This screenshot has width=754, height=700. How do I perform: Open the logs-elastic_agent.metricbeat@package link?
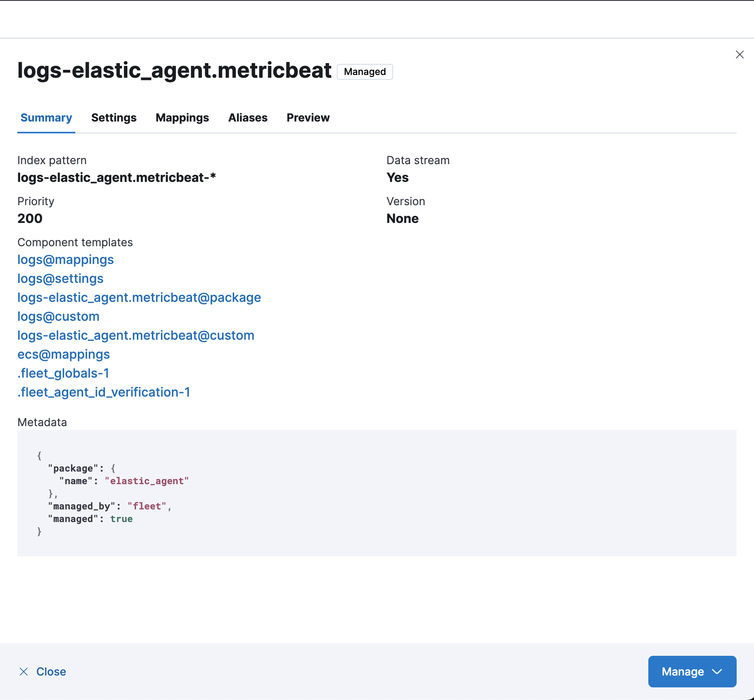tap(139, 298)
